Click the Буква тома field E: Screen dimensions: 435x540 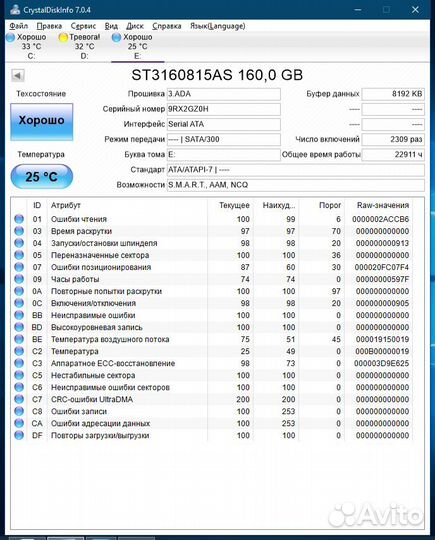[224, 155]
